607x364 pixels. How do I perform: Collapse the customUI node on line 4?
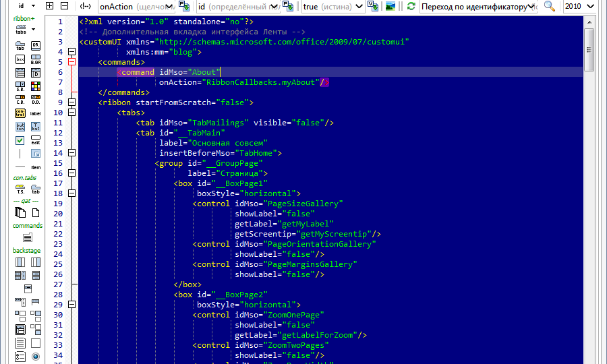click(x=72, y=52)
